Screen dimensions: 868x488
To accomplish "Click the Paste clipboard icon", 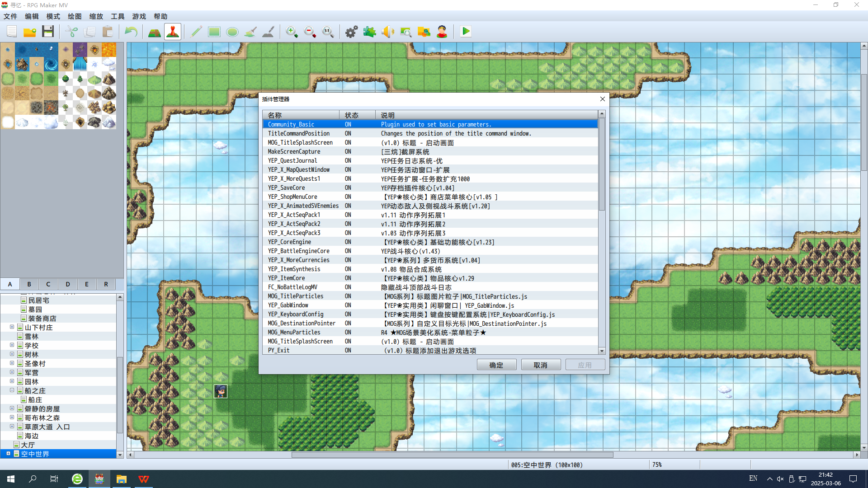I will pos(108,32).
